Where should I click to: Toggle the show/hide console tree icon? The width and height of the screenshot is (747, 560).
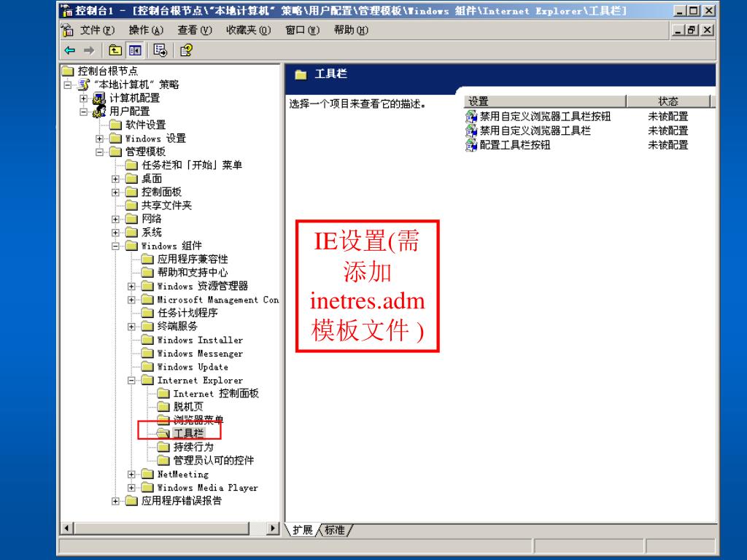135,50
